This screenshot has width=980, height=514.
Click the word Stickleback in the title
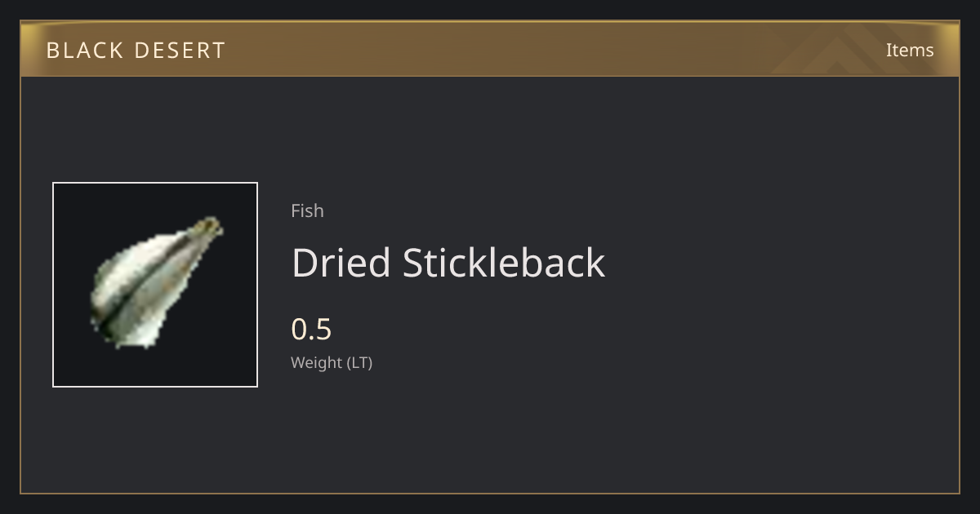(x=504, y=263)
